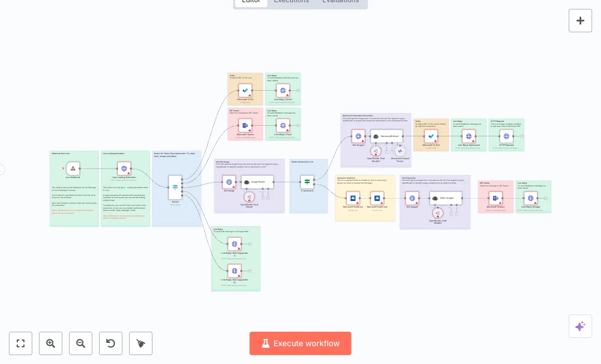Switch to the Executions tab
Viewport: 601px width, 364px height.
coord(291,2)
